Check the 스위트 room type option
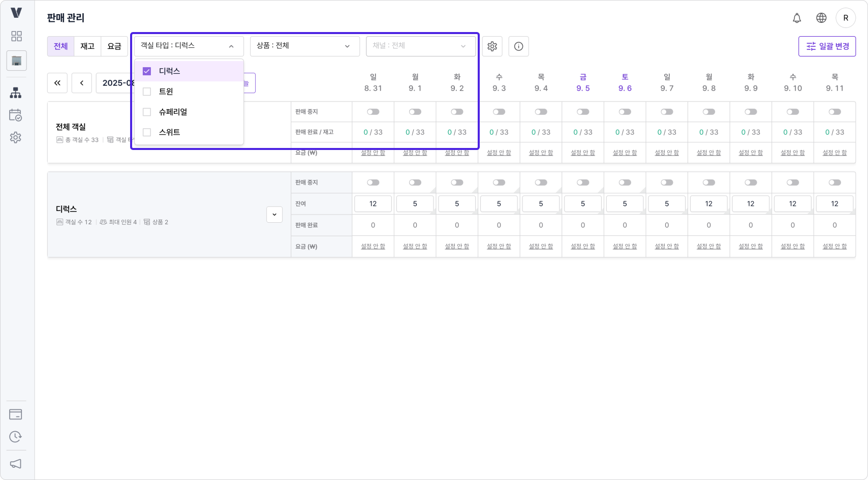868x480 pixels. [x=147, y=132]
